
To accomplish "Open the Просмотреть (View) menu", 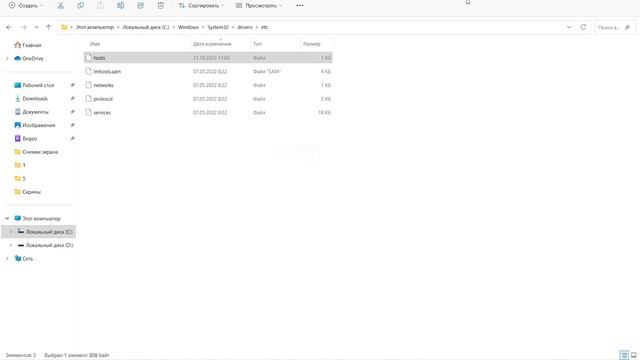I will click(259, 5).
